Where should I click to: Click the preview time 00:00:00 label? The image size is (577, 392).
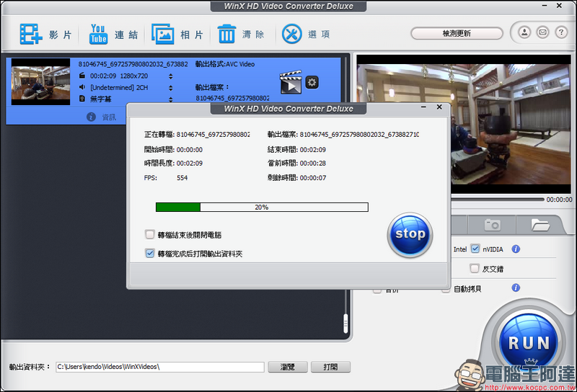coord(559,200)
